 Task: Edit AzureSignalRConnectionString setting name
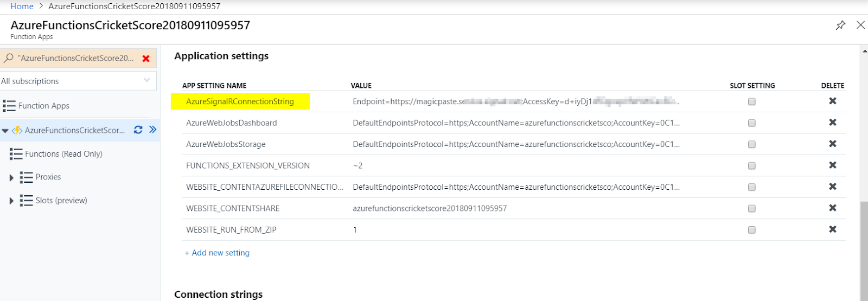(x=240, y=101)
